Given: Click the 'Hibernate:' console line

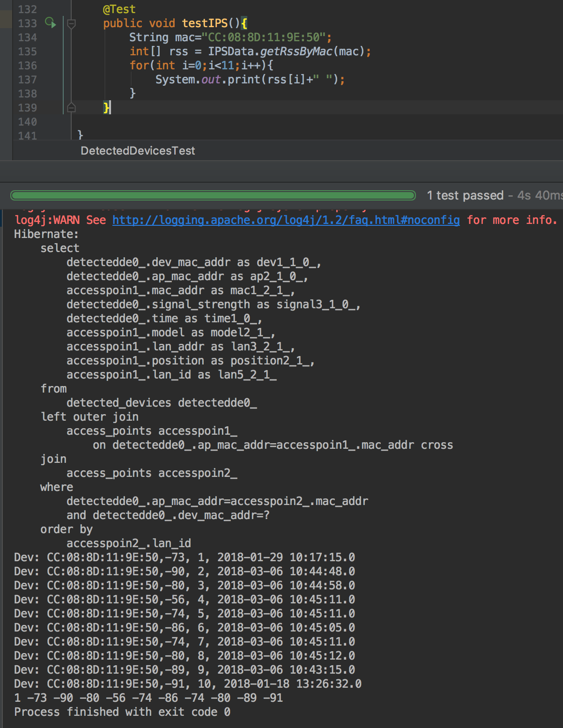Looking at the screenshot, I should click(46, 234).
